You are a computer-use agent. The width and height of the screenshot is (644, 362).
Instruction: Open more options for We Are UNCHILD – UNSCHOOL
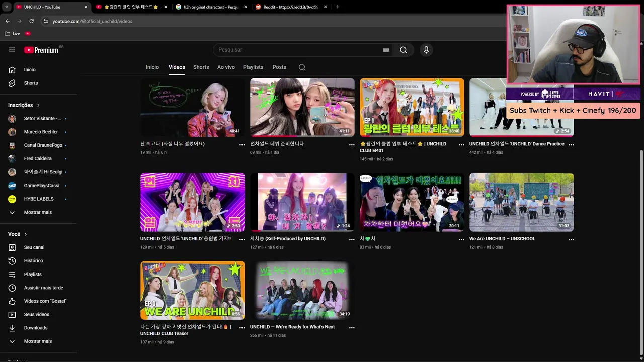point(571,239)
